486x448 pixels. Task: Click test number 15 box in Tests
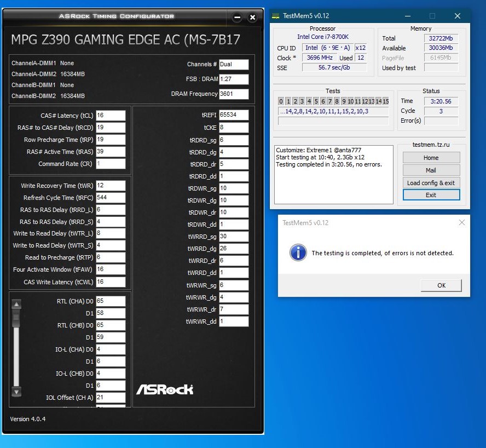coord(386,101)
